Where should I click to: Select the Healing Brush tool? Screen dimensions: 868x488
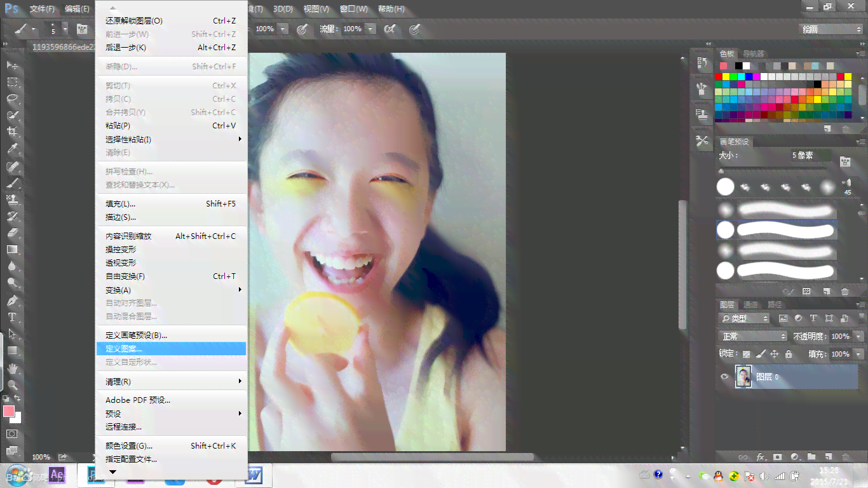(12, 166)
